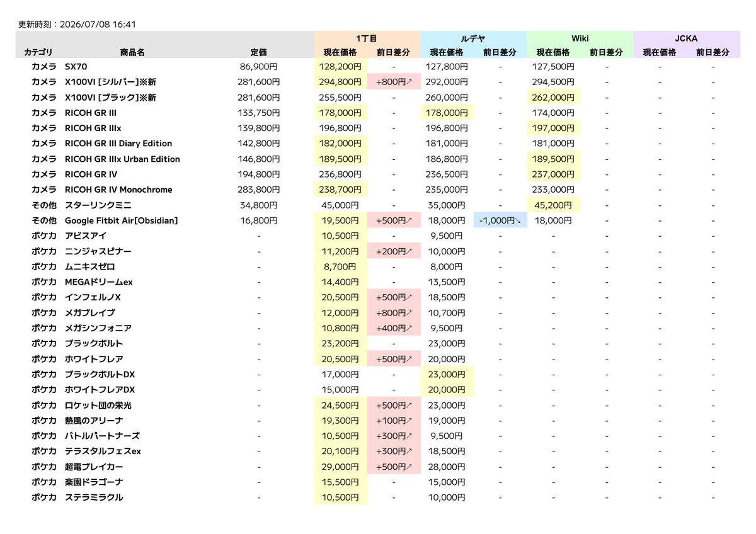This screenshot has width=756, height=534.
Task: Click Wiki price 262,000円 for X100VI ブラック
Action: click(554, 98)
